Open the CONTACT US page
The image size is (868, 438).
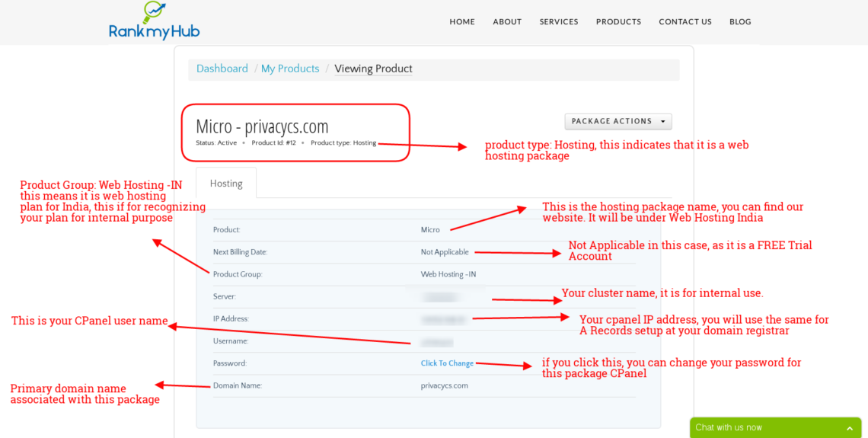(x=685, y=22)
